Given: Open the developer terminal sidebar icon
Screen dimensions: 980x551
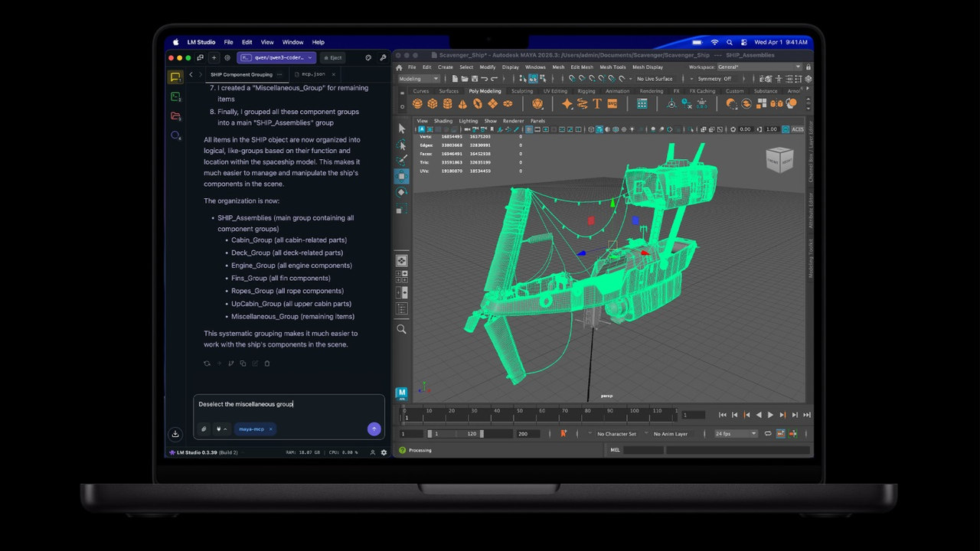Looking at the screenshot, I should pos(175,96).
